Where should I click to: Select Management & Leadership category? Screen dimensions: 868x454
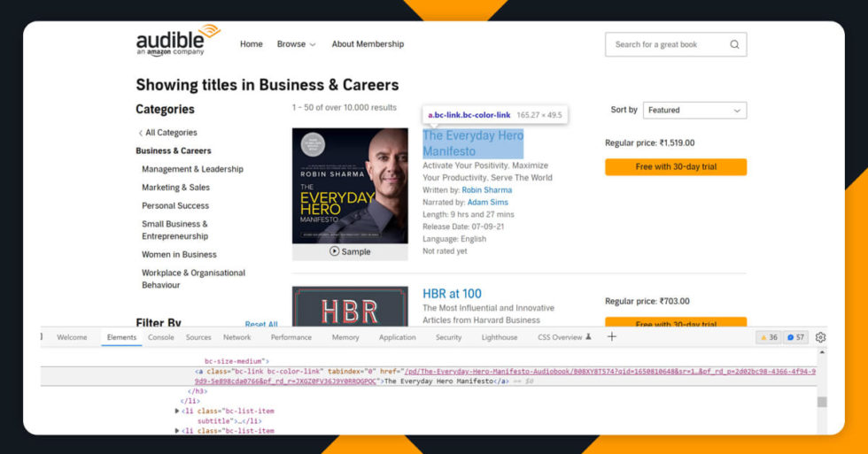192,169
